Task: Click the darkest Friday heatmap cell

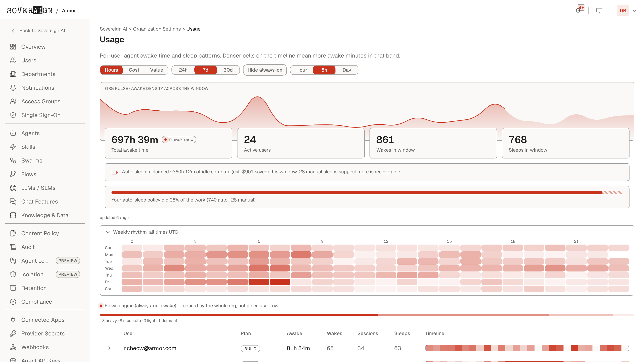Action: pyautogui.click(x=280, y=282)
